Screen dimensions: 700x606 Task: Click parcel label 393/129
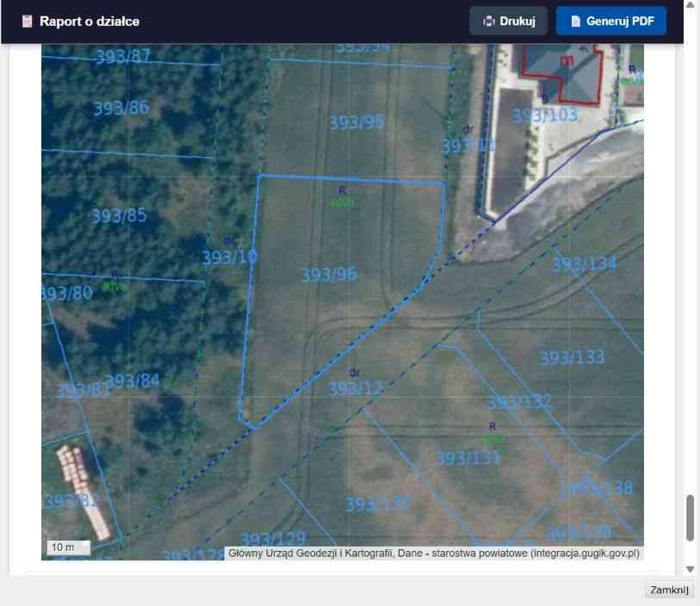point(273,539)
